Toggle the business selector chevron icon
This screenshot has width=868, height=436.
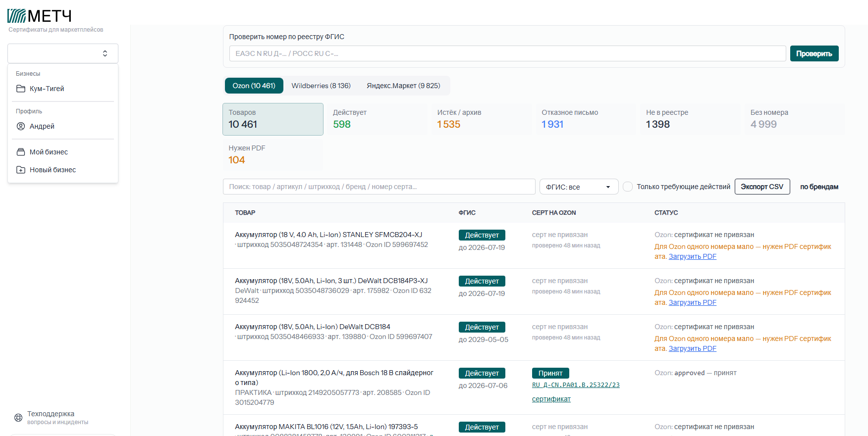[105, 53]
